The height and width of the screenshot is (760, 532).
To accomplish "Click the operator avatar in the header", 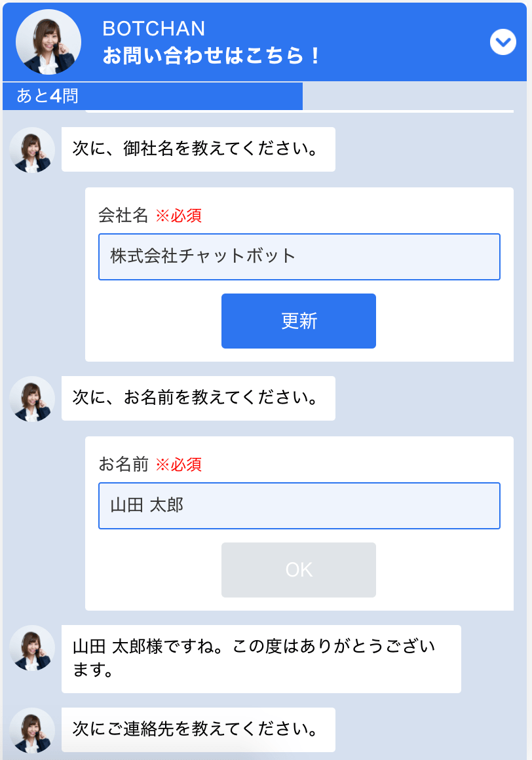I will coord(48,42).
